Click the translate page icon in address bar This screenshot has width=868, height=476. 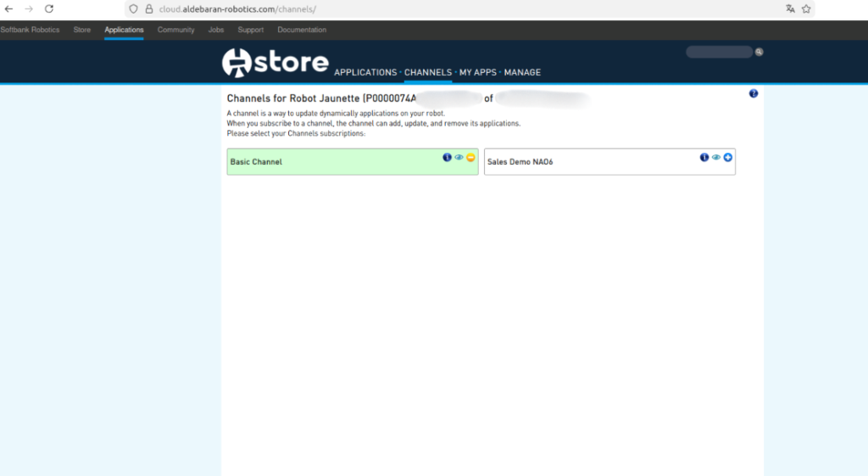click(x=790, y=8)
